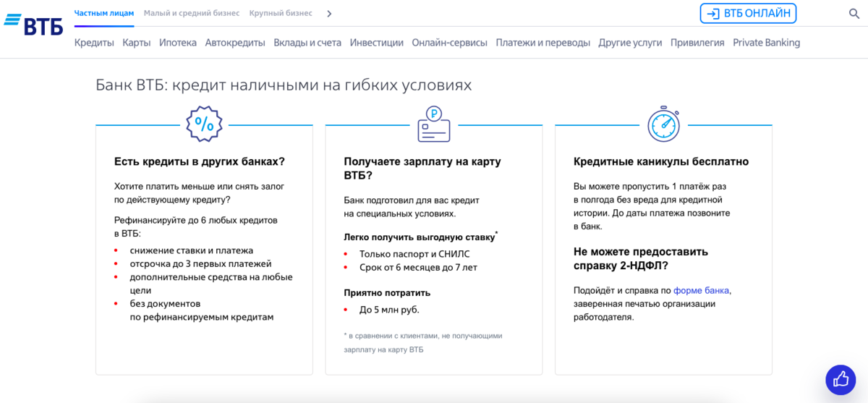This screenshot has width=868, height=403.
Task: Click text Вы можете пропустить 1 платёж
Action: [x=652, y=206]
